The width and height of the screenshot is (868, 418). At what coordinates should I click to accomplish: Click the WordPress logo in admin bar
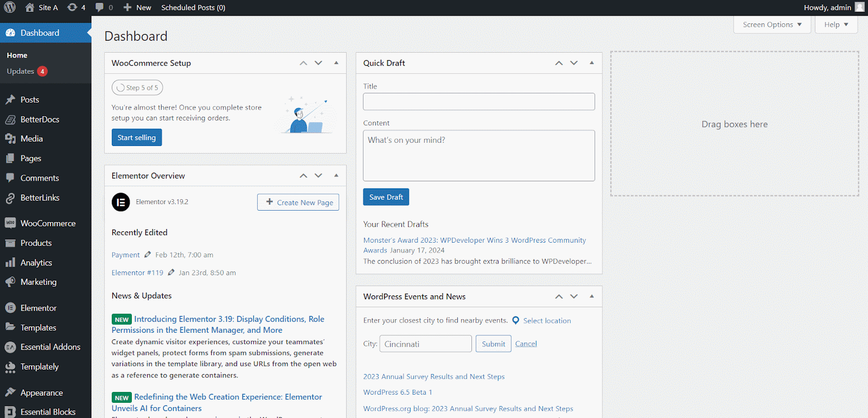pos(10,7)
